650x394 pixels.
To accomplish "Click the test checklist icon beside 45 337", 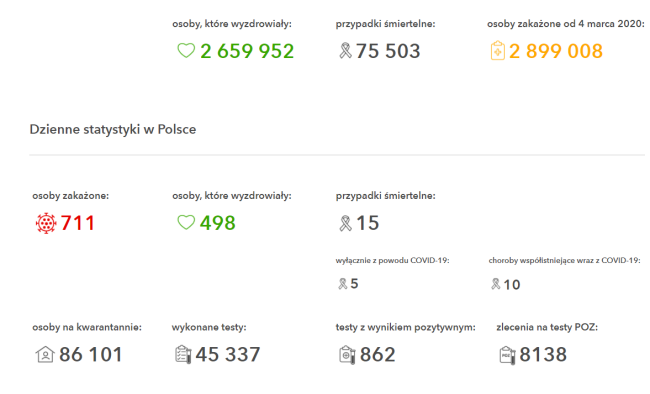I will point(183,355).
